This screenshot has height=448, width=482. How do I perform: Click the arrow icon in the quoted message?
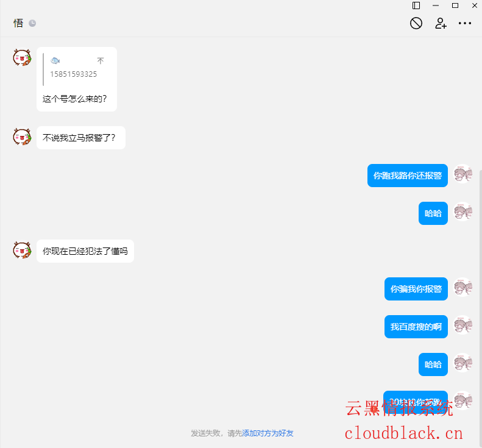click(x=101, y=61)
